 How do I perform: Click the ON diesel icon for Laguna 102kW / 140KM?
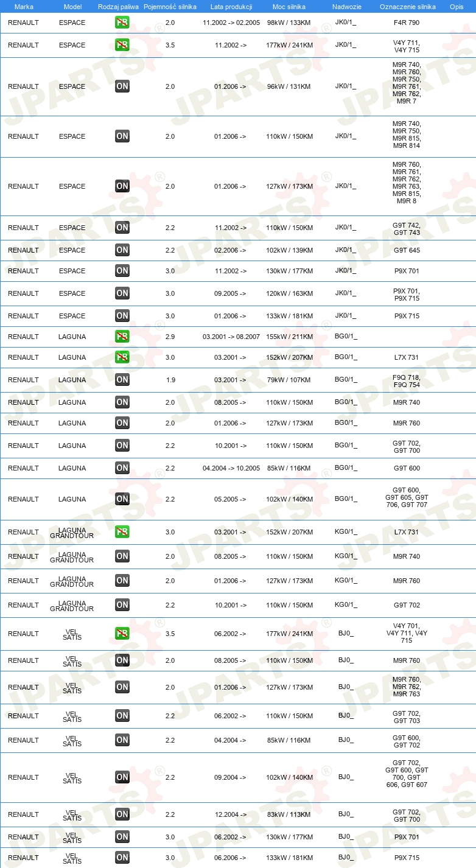122,499
